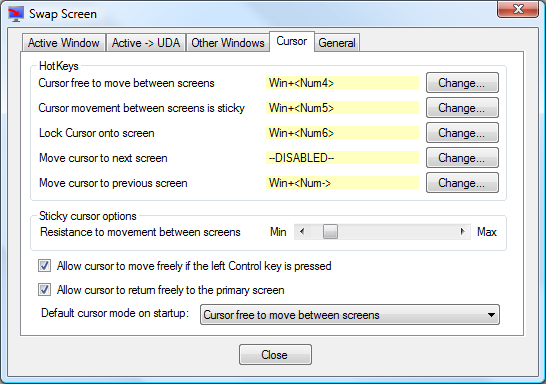
Task: Click the 'Cursor movement between screens is sticky' label
Action: click(x=142, y=108)
